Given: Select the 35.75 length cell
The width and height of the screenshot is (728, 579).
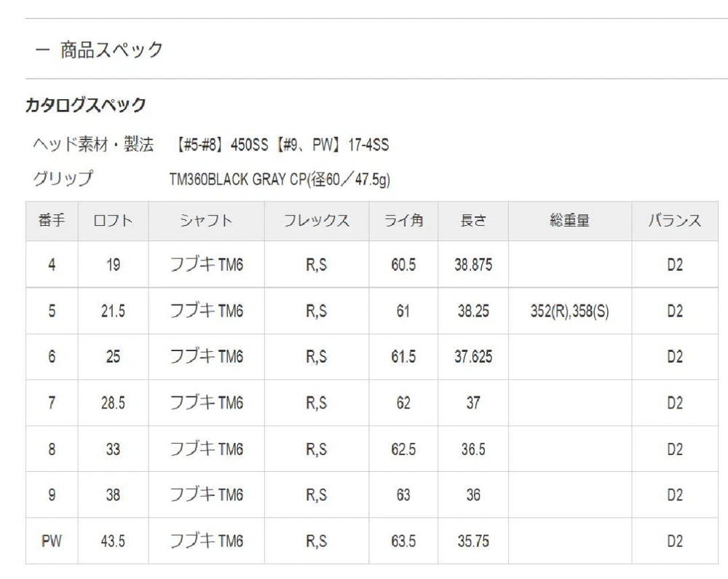Looking at the screenshot, I should point(473,541).
